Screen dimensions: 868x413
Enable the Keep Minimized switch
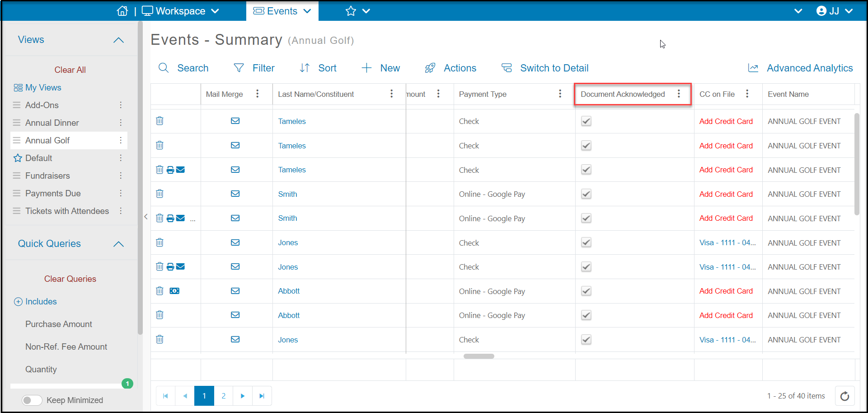pyautogui.click(x=32, y=400)
